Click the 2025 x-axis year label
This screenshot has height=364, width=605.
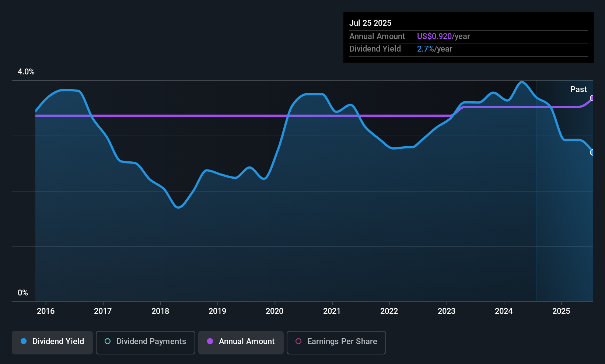tap(561, 311)
